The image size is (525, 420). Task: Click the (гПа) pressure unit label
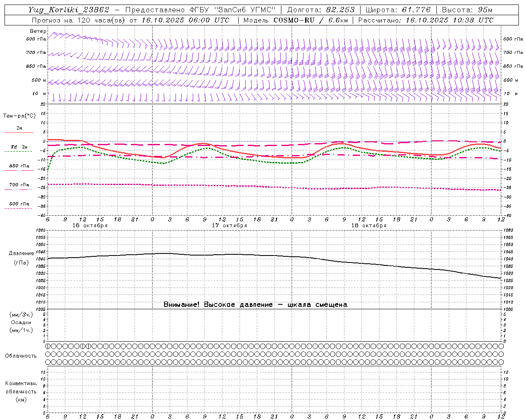tap(21, 262)
